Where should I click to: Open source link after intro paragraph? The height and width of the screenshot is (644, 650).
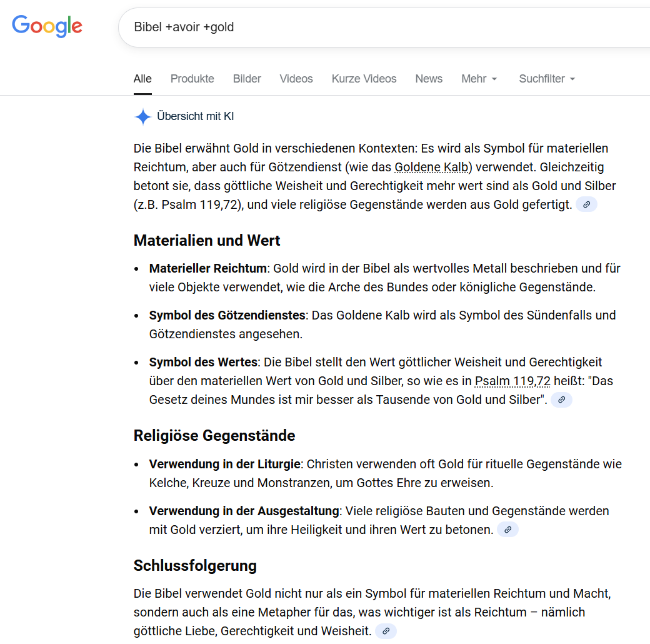586,204
